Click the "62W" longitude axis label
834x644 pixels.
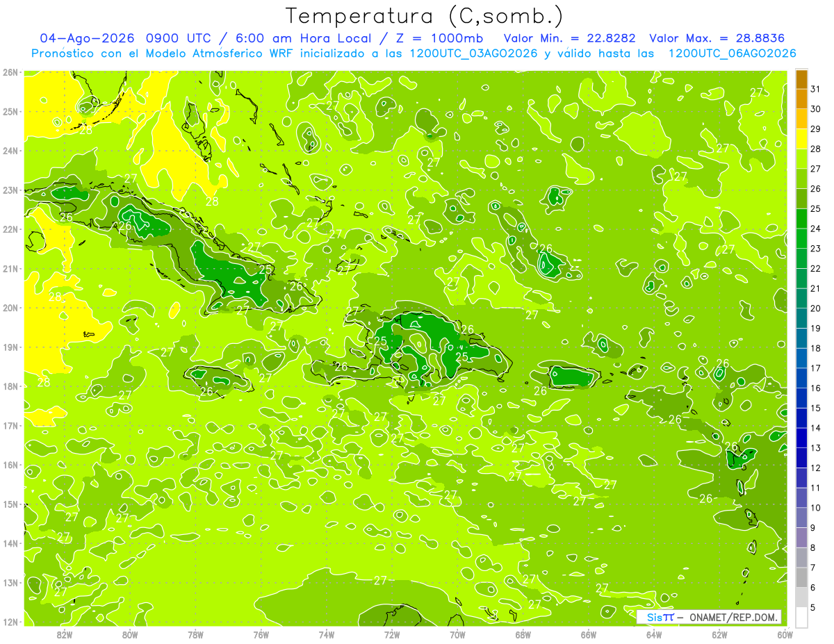pos(719,634)
